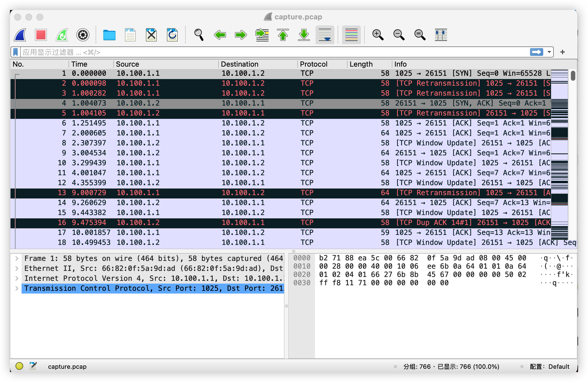Screen dimensions: 588x382
Task: Sort packets by Protocol column header
Action: tap(314, 64)
